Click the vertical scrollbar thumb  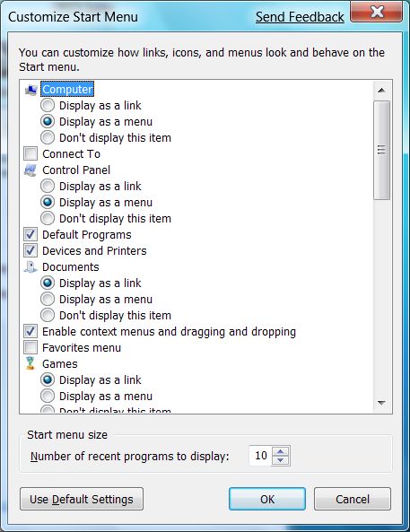pos(381,150)
